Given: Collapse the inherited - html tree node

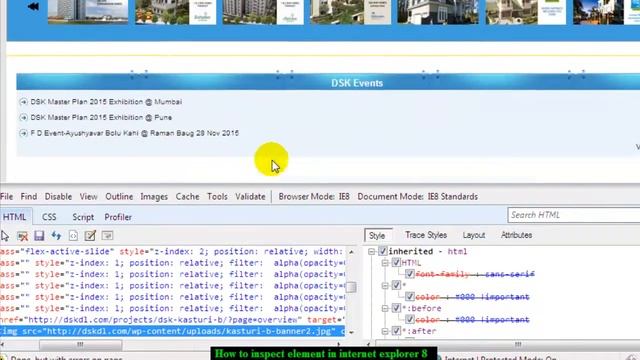Looking at the screenshot, I should 371,251.
